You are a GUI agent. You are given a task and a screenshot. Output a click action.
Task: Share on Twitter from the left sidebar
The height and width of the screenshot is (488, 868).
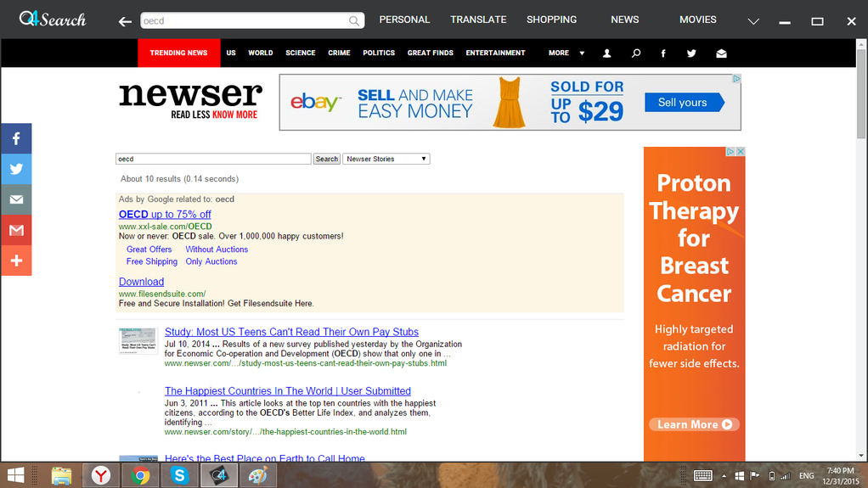click(16, 169)
